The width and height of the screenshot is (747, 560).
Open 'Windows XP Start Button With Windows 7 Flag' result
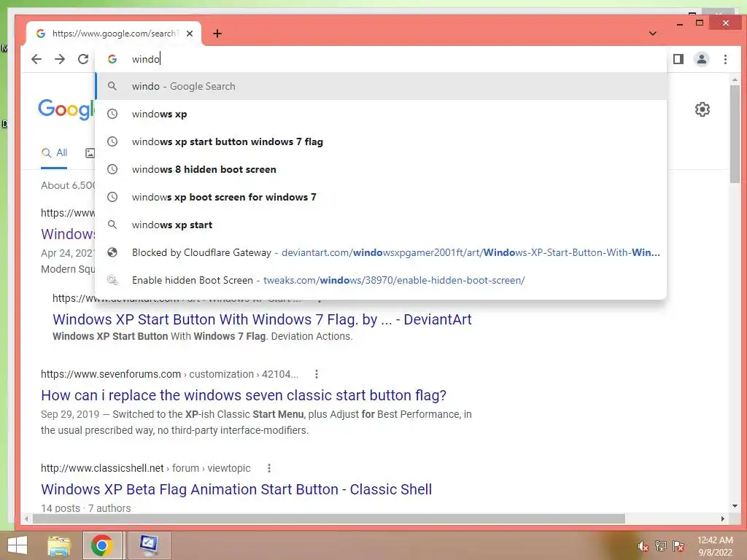click(x=262, y=319)
